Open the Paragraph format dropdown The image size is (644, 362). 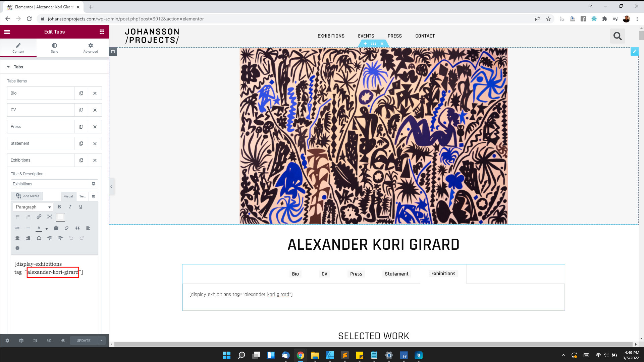tap(33, 207)
